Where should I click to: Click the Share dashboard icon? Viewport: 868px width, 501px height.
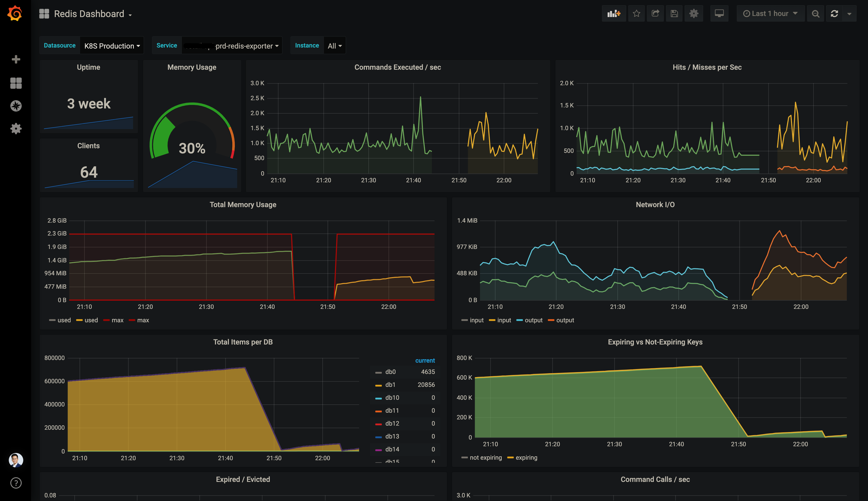655,14
